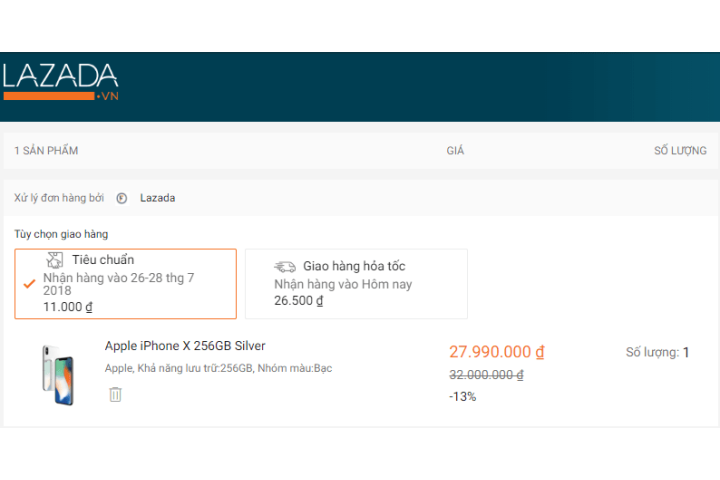720x480 pixels.
Task: Click the Lazada.vn logo
Action: coord(61,82)
